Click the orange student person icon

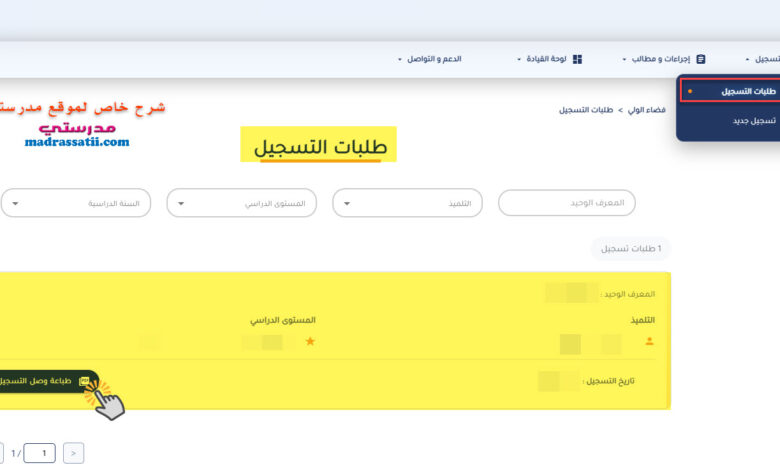(649, 341)
